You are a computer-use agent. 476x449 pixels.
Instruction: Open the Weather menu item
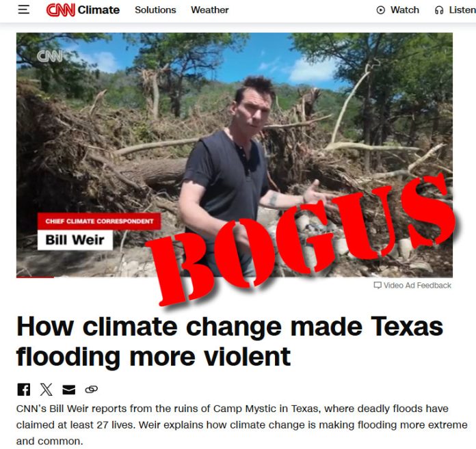click(210, 10)
